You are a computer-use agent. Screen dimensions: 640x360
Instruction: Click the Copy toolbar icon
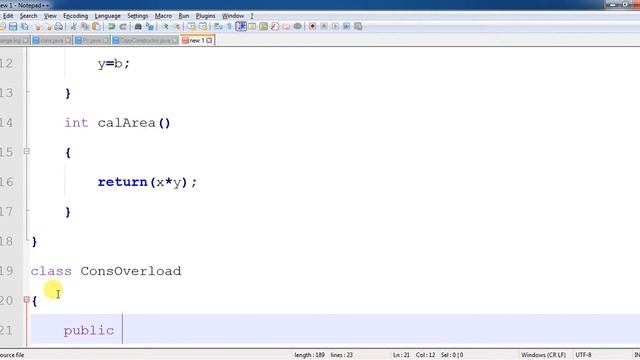click(x=85, y=27)
